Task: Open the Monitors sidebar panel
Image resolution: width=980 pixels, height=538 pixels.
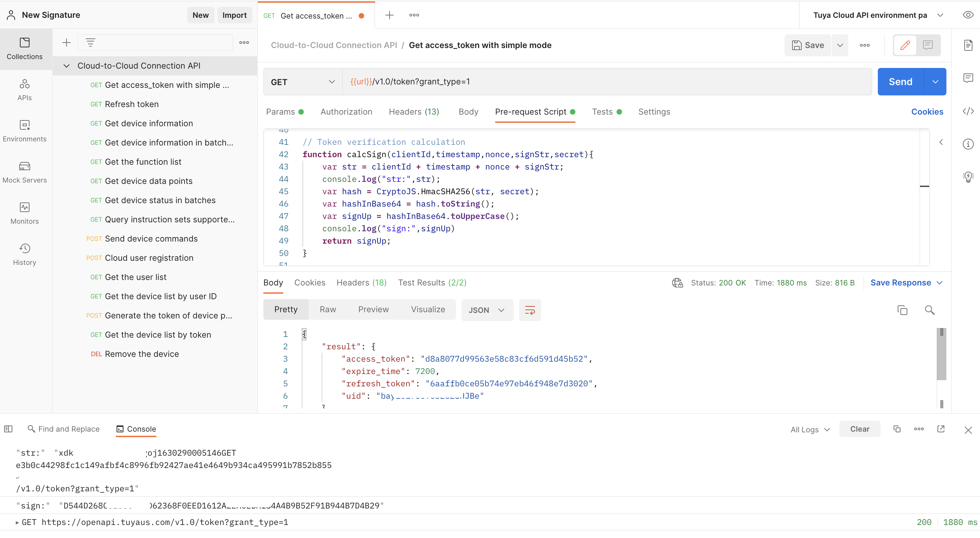Action: 25,213
